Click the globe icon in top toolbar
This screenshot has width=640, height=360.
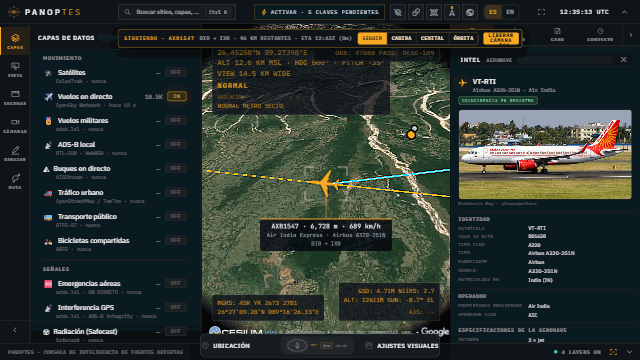(470, 12)
